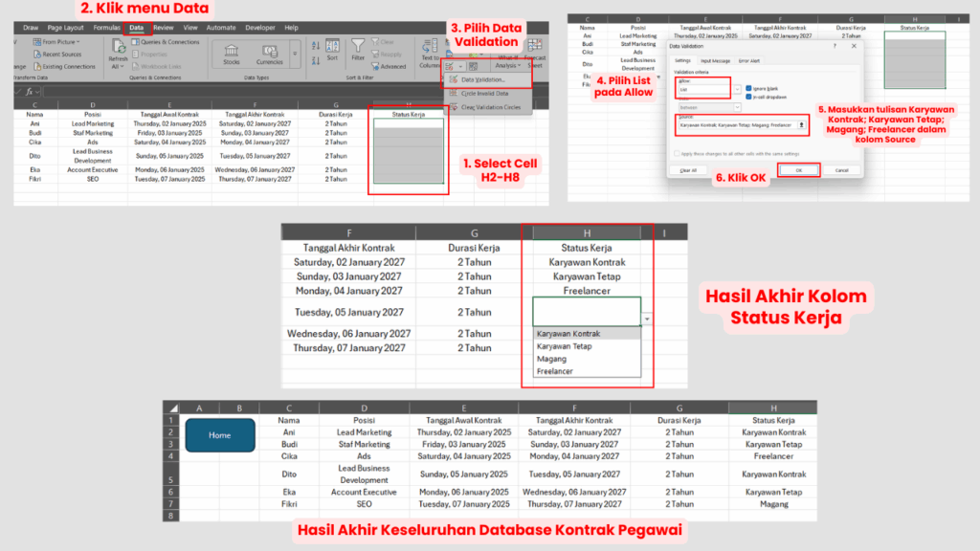Select the Currencies data type icon

(x=271, y=53)
